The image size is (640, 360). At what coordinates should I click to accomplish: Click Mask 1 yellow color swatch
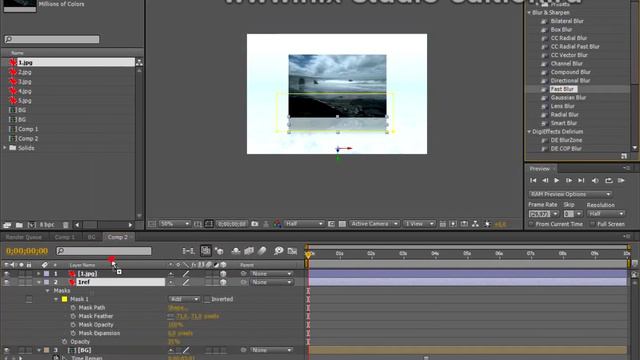tap(64, 299)
